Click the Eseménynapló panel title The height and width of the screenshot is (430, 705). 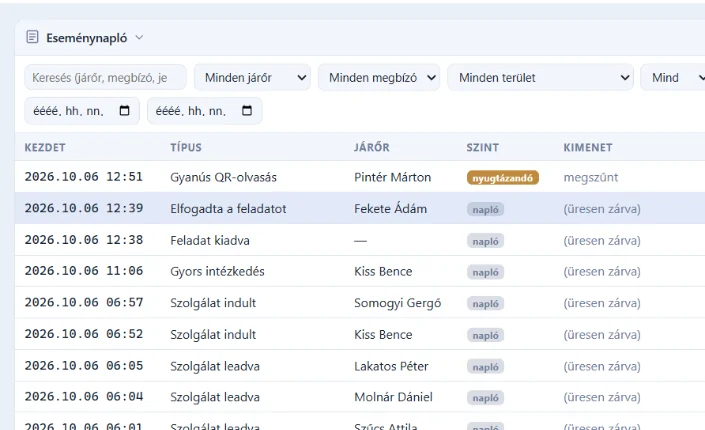pyautogui.click(x=86, y=38)
